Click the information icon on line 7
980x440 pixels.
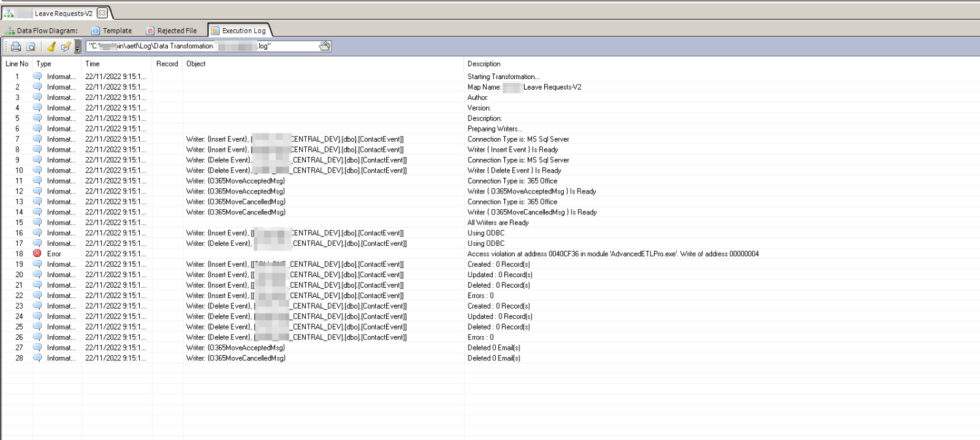(x=38, y=139)
